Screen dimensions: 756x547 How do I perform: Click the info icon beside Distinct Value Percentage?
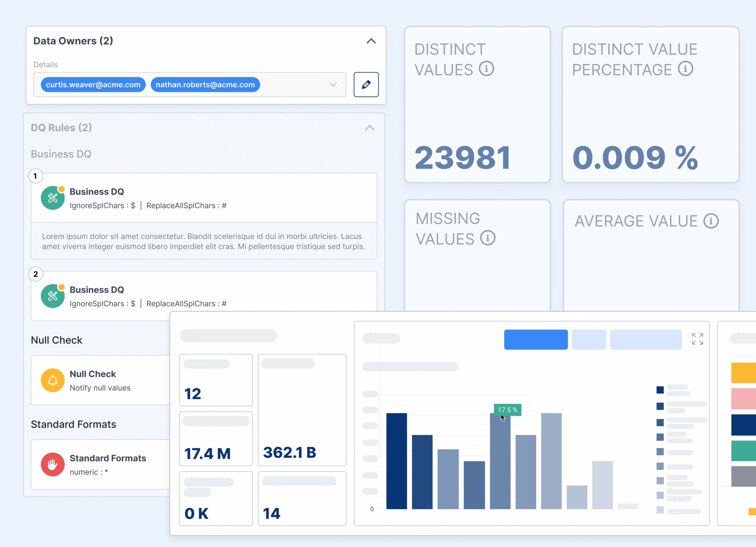click(685, 69)
